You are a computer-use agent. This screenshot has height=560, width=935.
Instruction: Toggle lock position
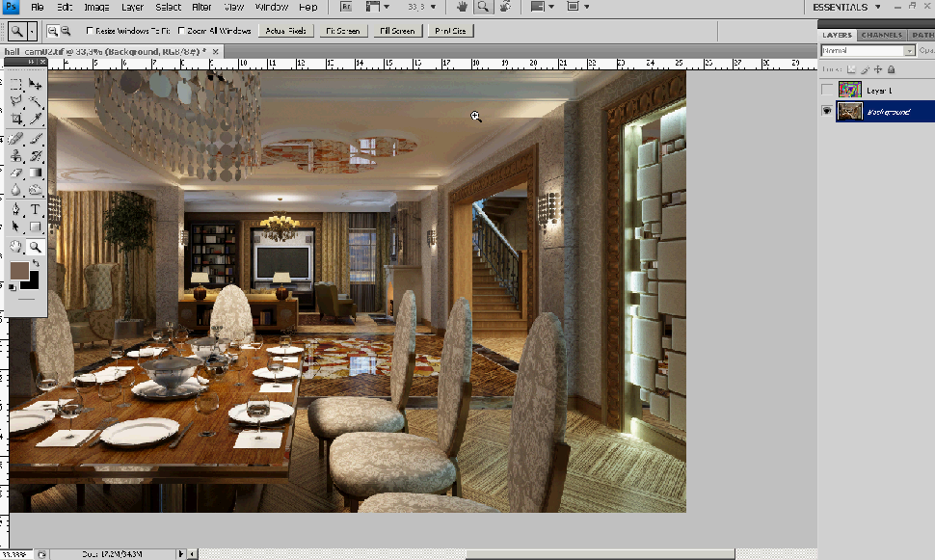point(878,69)
